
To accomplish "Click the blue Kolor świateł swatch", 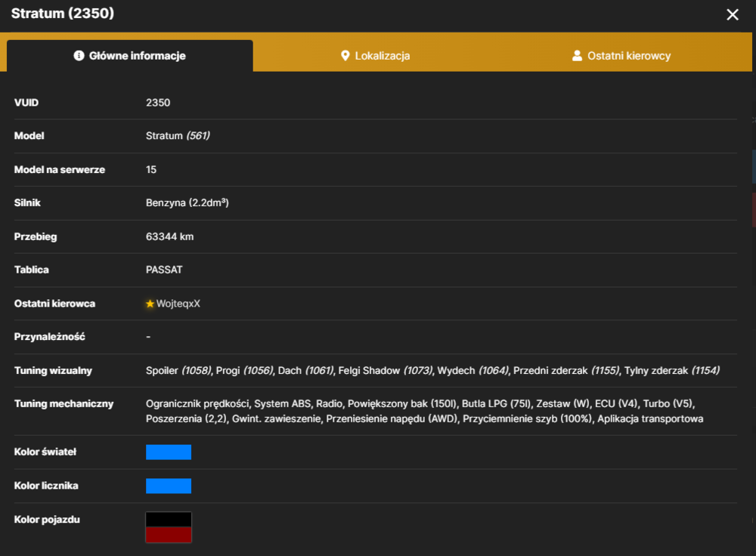I will pos(169,452).
